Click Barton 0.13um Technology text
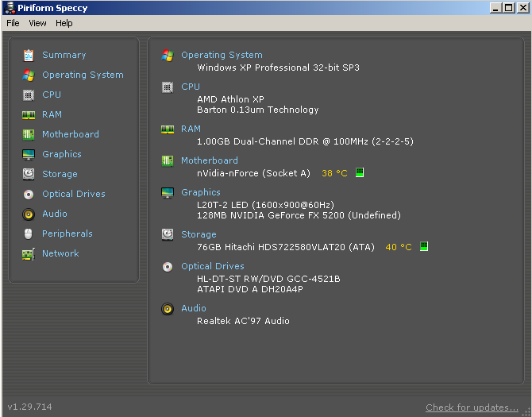 (258, 110)
